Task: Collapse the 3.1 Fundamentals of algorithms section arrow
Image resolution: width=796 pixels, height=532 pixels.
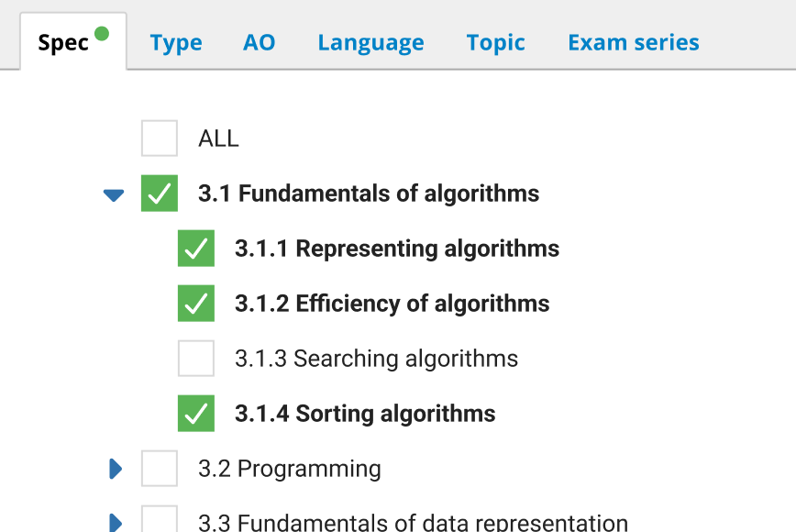Action: point(114,194)
